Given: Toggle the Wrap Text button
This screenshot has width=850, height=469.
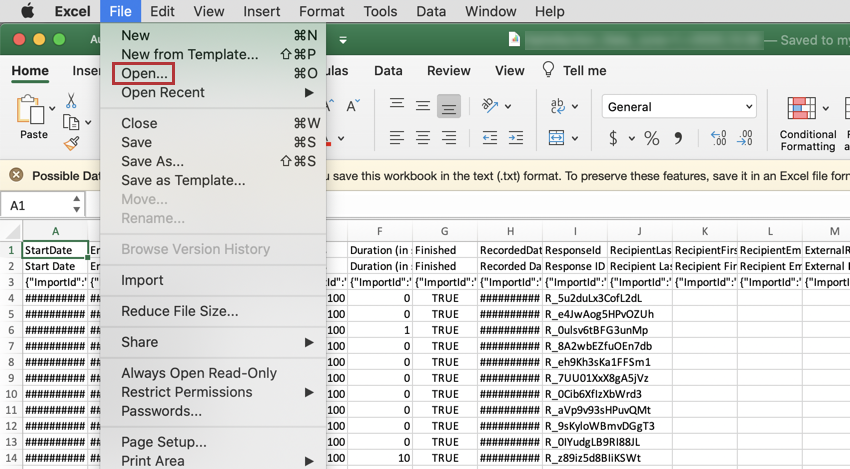Looking at the screenshot, I should 558,106.
